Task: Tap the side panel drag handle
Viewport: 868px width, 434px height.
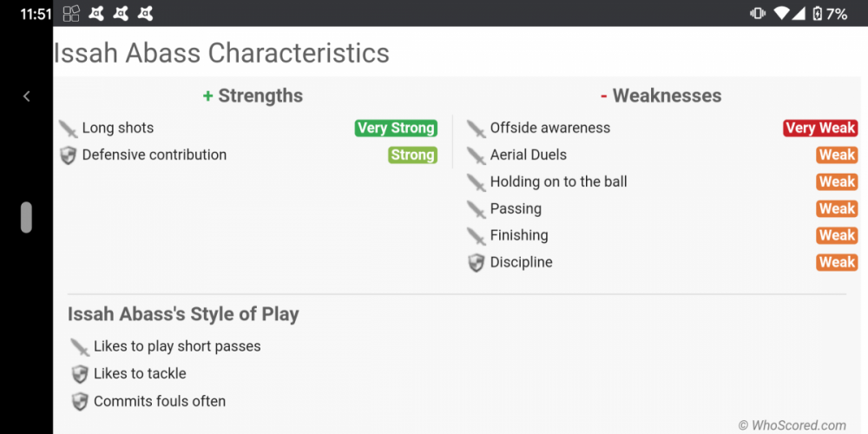Action: coord(26,217)
